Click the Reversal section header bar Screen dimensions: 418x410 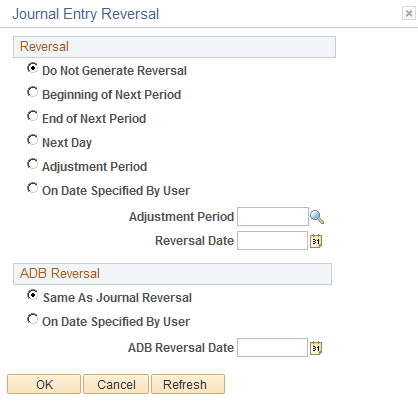pyautogui.click(x=174, y=47)
